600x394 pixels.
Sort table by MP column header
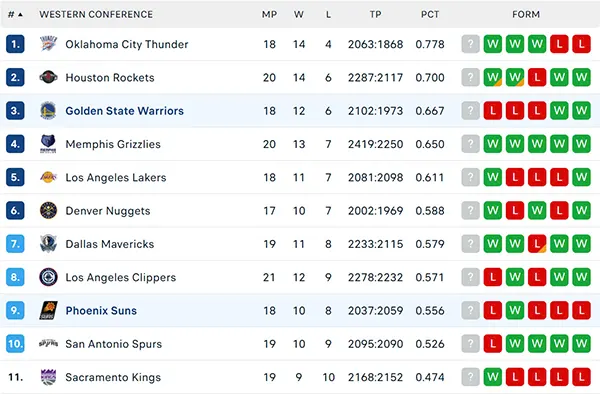point(269,15)
